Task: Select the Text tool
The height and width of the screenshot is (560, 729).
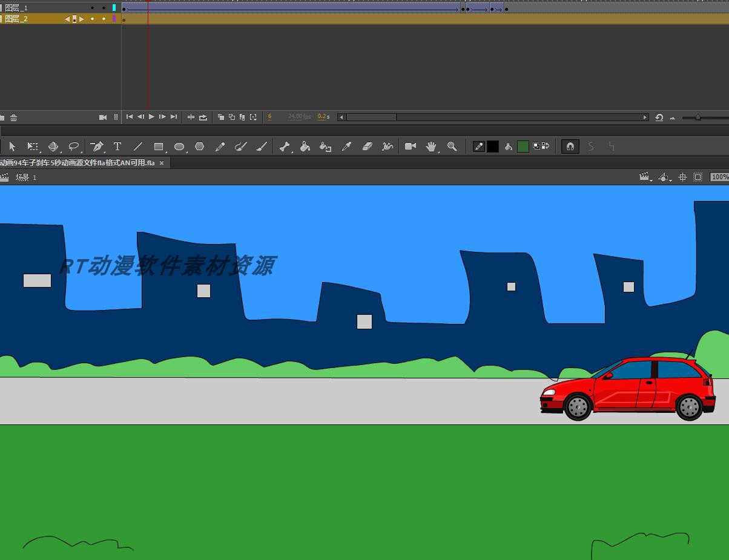Action: pos(117,147)
